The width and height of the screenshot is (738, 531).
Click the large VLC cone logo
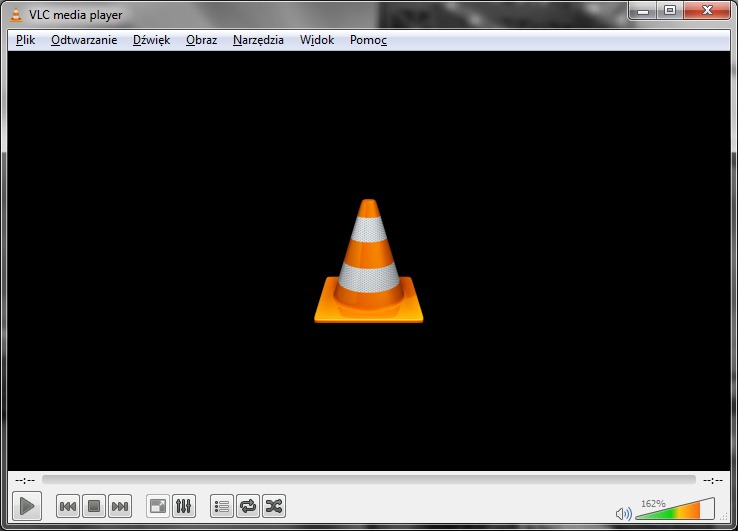pyautogui.click(x=369, y=261)
